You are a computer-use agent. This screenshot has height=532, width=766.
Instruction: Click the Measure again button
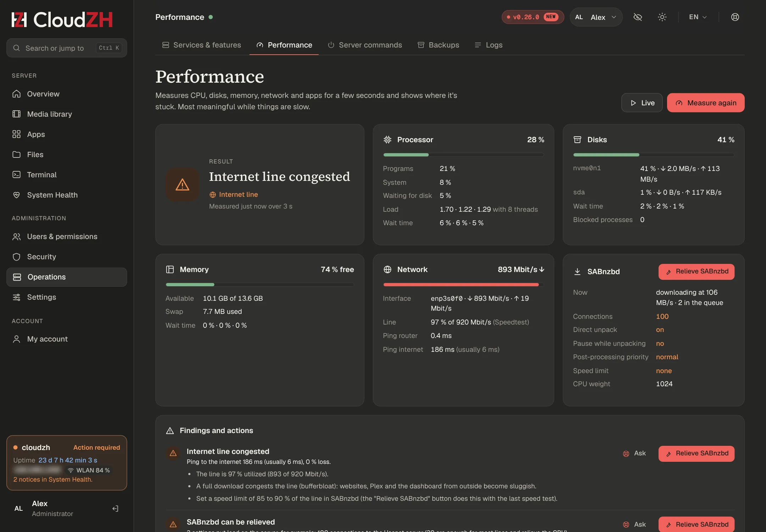(x=706, y=103)
